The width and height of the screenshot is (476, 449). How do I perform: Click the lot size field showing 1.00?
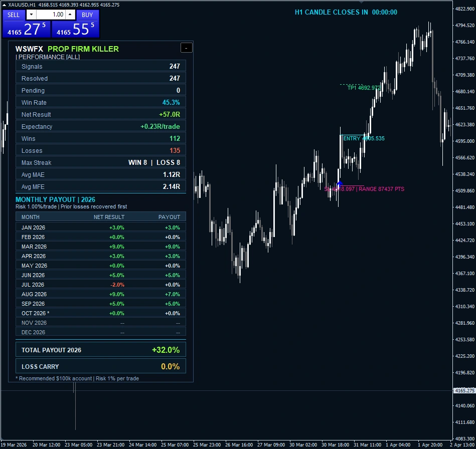point(51,15)
